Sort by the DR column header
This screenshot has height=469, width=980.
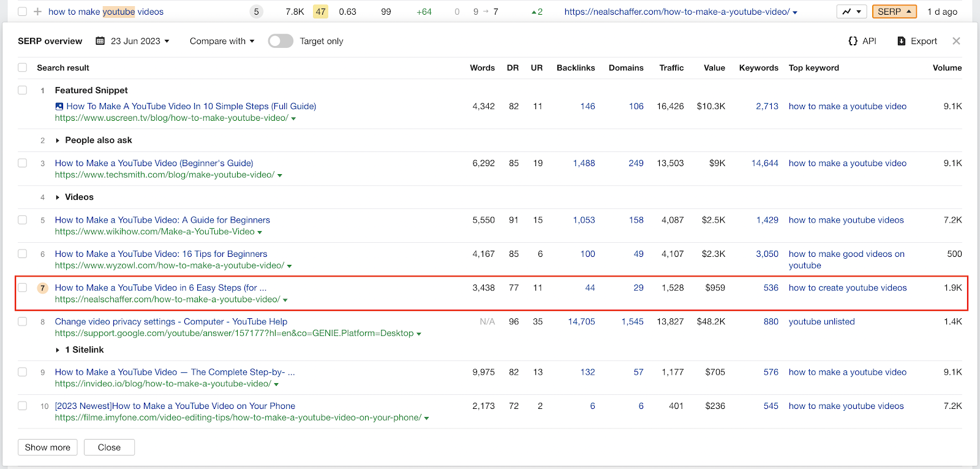tap(513, 67)
